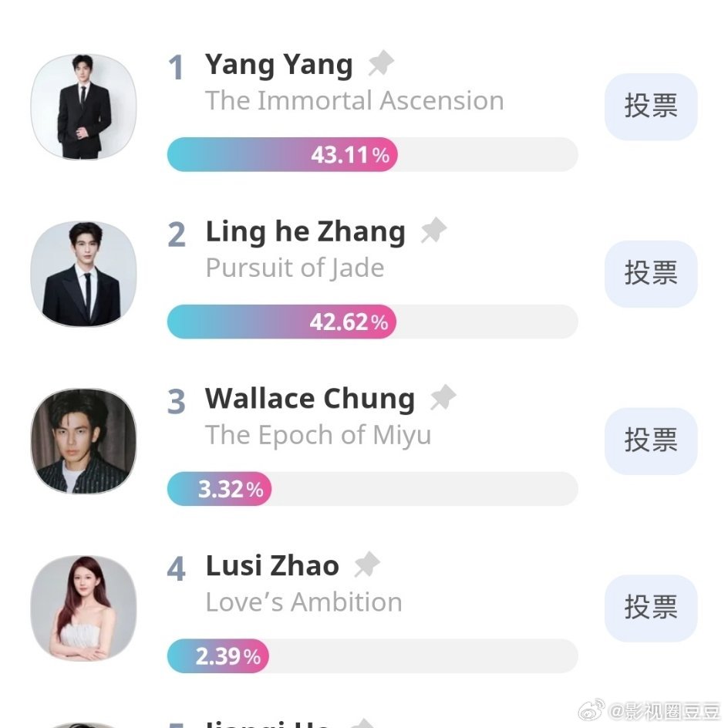Open the Yang Yang name link

pyautogui.click(x=279, y=65)
